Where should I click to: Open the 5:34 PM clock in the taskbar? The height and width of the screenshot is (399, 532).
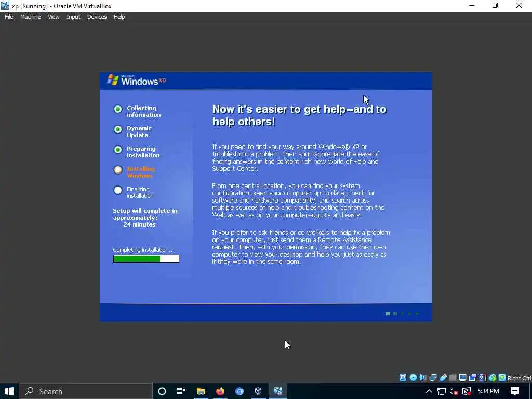pyautogui.click(x=488, y=391)
